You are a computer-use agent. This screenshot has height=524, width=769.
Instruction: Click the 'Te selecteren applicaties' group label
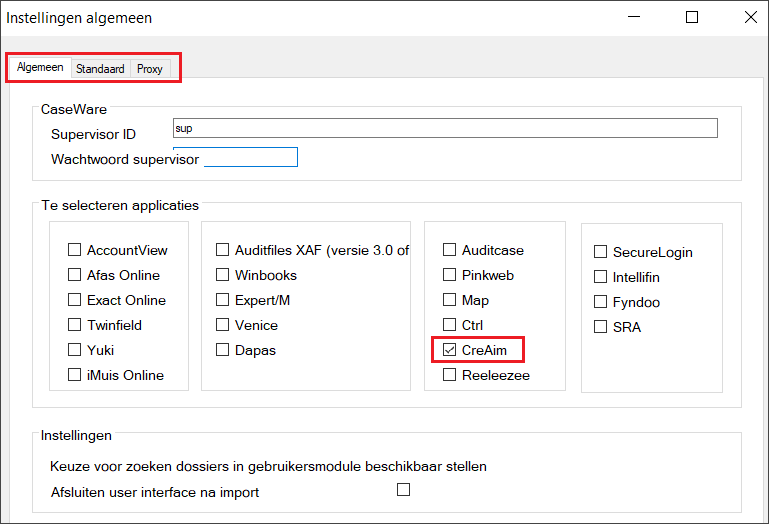pos(120,206)
